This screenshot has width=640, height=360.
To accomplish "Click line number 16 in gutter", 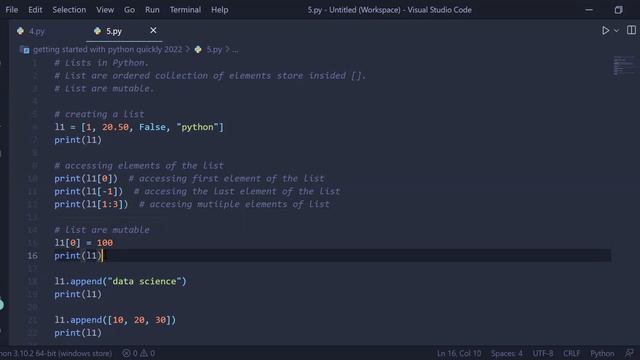I will [x=32, y=256].
